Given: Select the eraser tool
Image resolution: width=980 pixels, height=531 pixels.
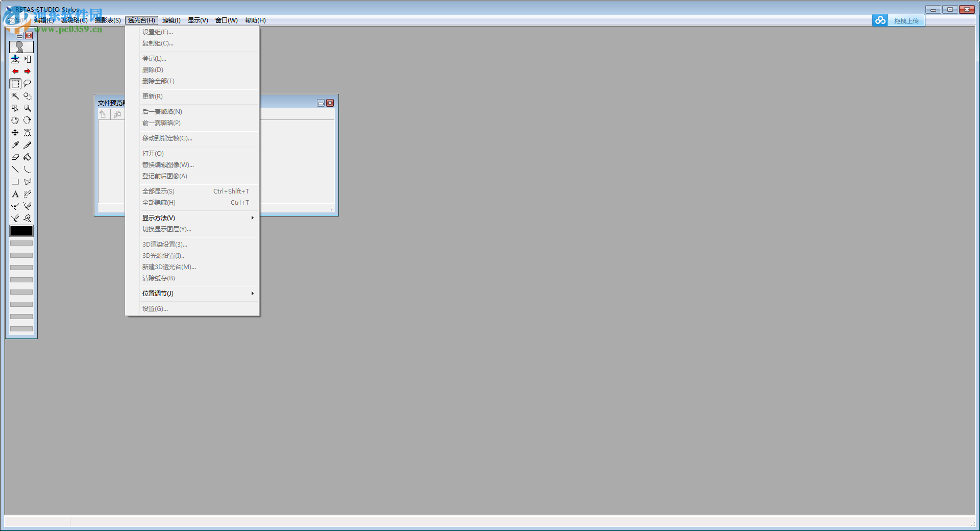Looking at the screenshot, I should click(x=15, y=157).
